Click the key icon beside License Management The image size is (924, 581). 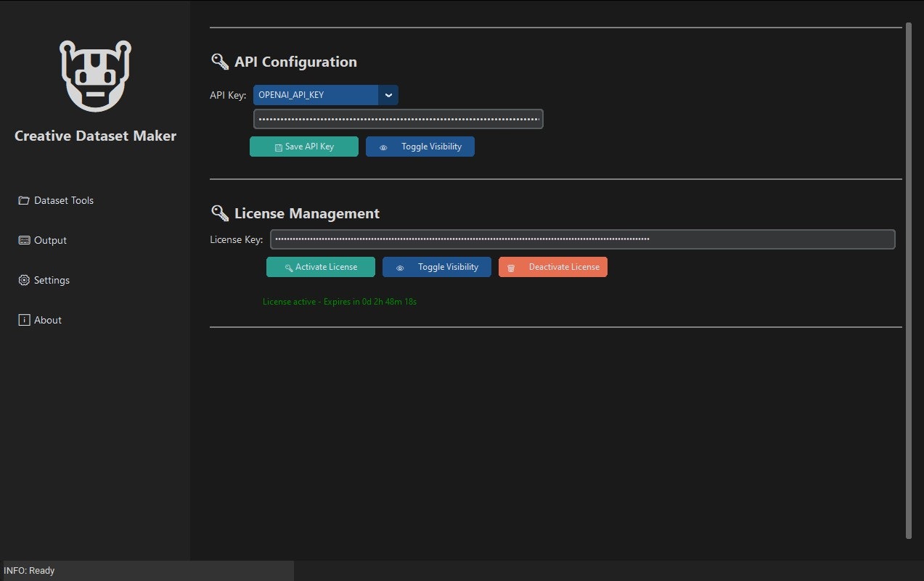pyautogui.click(x=220, y=213)
